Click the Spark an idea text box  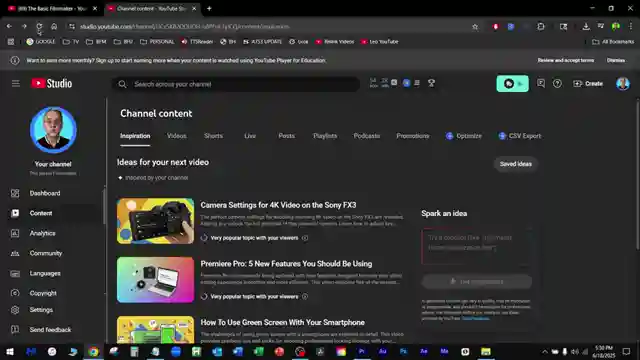477,247
